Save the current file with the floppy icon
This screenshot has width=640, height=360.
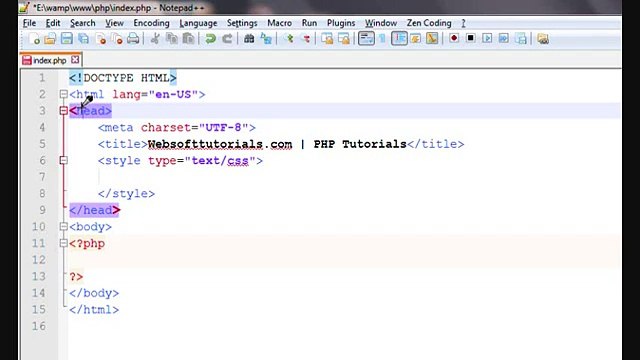click(67, 39)
